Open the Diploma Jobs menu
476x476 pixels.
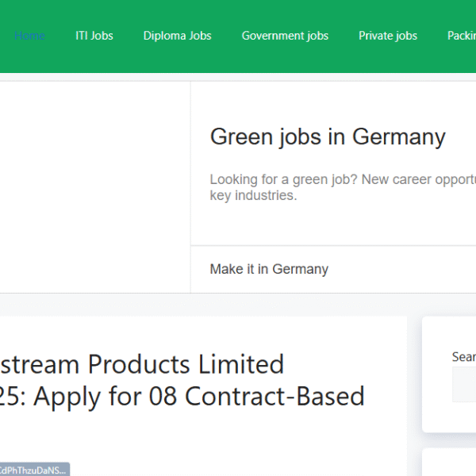(x=177, y=36)
